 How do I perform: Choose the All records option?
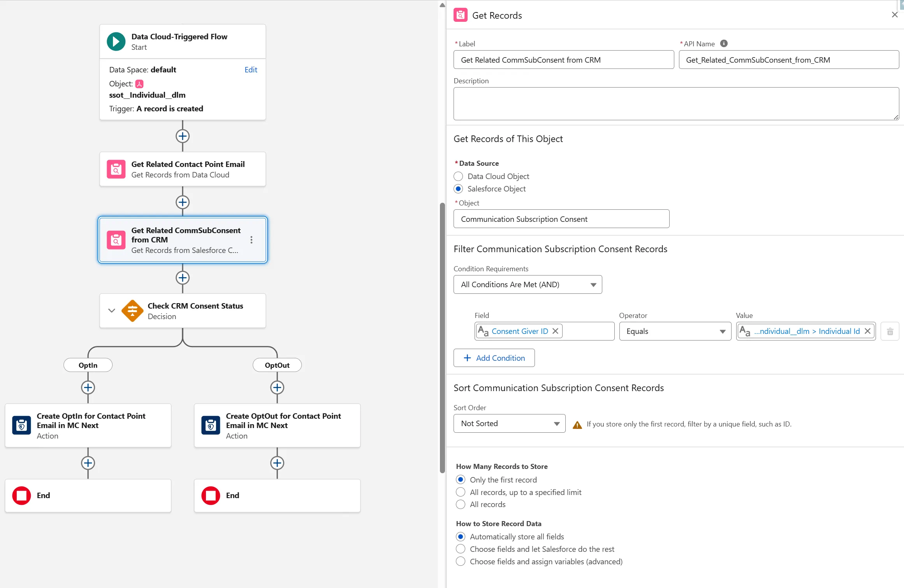461,504
